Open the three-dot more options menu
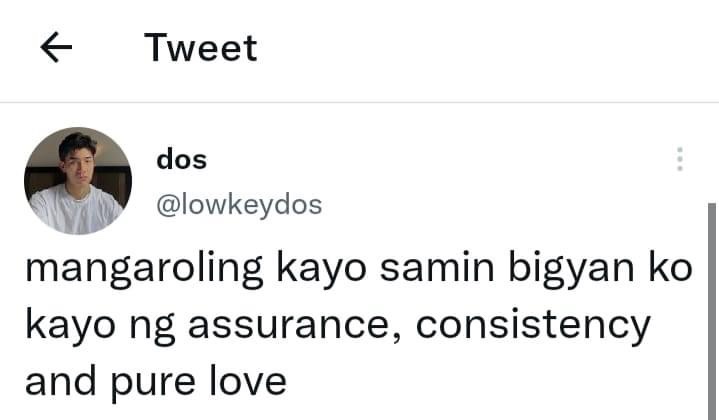 [680, 159]
